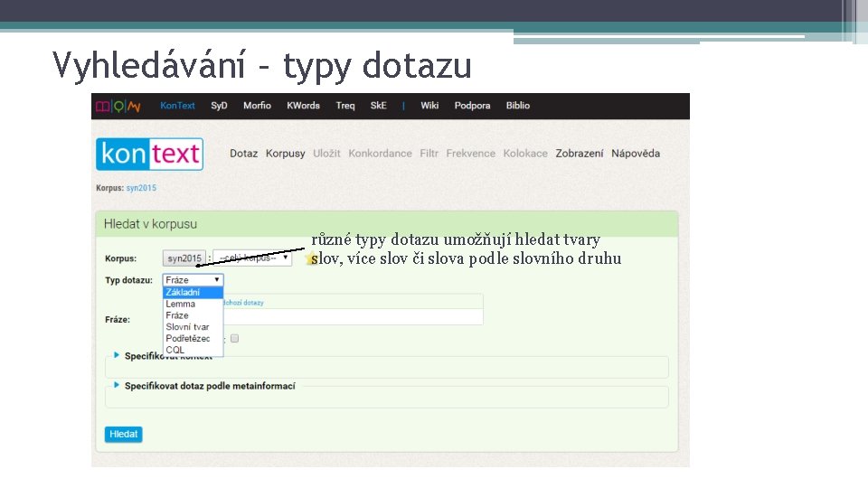This screenshot has height=488, width=868.
Task: Open the Frekvence menu
Action: (x=470, y=154)
